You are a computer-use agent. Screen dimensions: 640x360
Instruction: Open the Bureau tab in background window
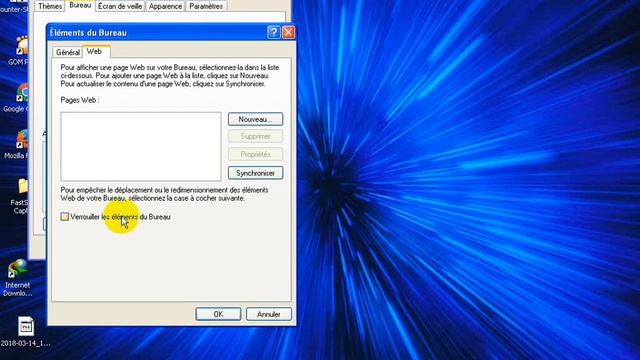[80, 5]
